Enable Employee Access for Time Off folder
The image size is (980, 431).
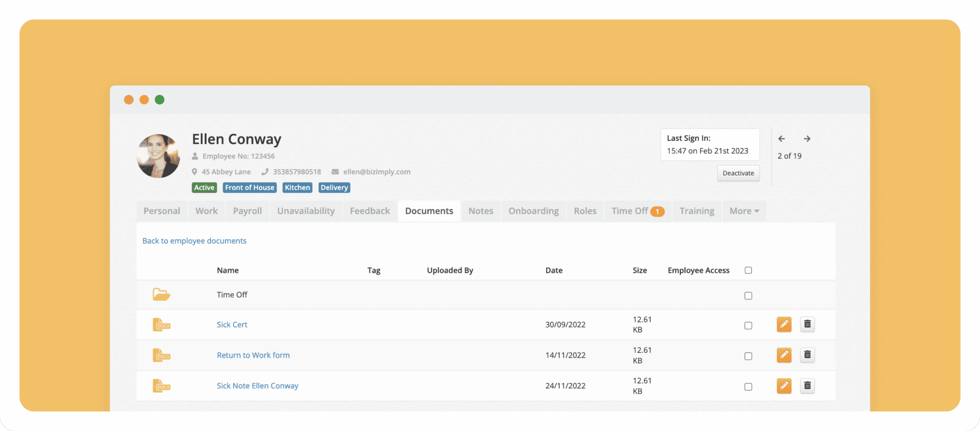click(x=748, y=295)
